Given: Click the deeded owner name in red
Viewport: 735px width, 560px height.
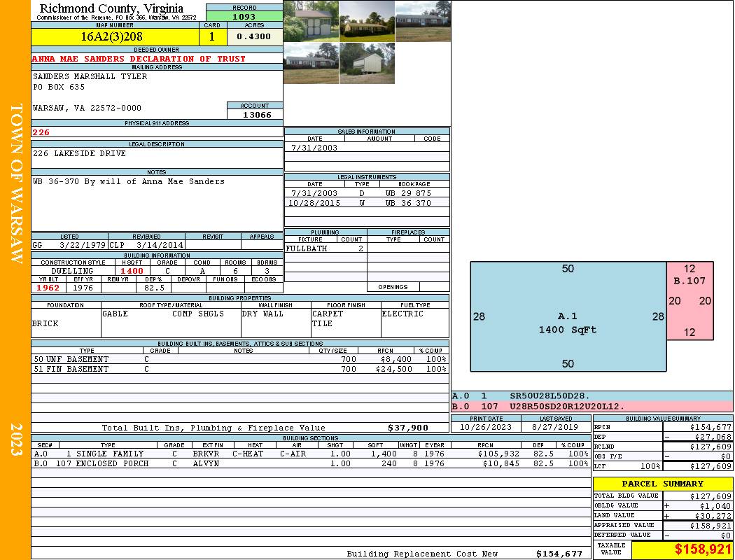Looking at the screenshot, I should tap(139, 59).
